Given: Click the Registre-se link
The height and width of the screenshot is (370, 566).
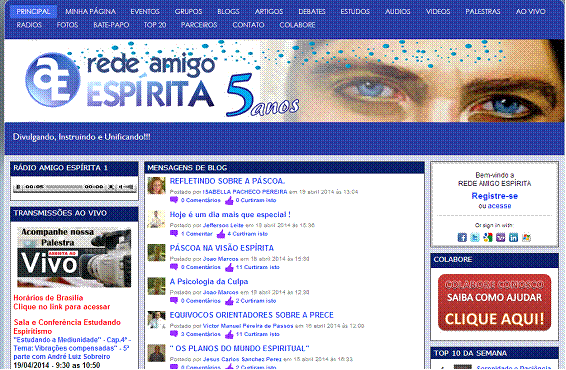Looking at the screenshot, I should coord(495,196).
